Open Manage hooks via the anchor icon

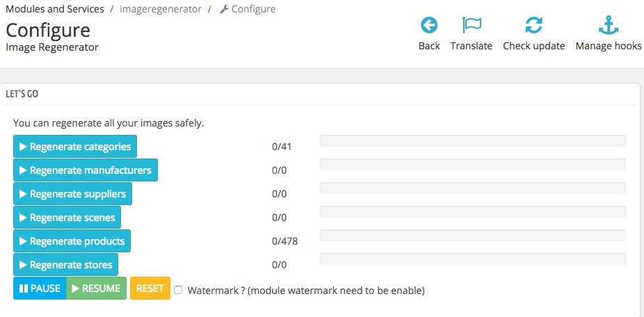tap(609, 26)
